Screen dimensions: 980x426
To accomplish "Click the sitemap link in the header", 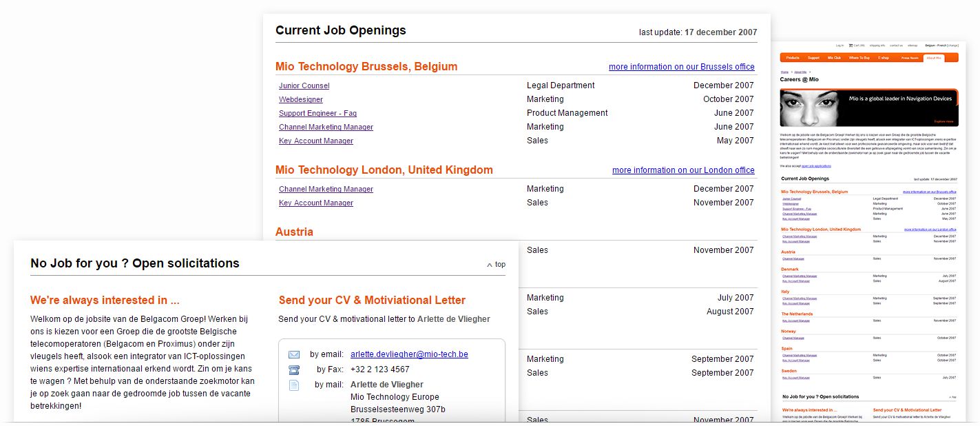I will click(x=913, y=45).
